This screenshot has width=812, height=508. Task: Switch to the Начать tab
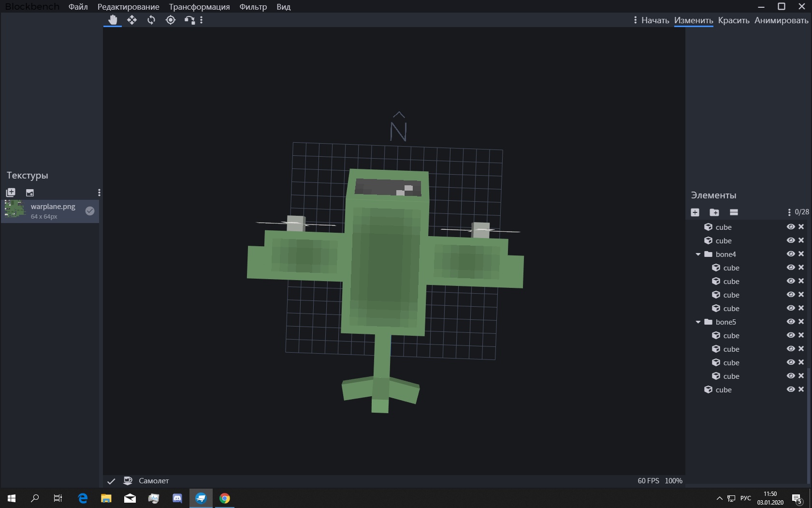click(x=655, y=20)
